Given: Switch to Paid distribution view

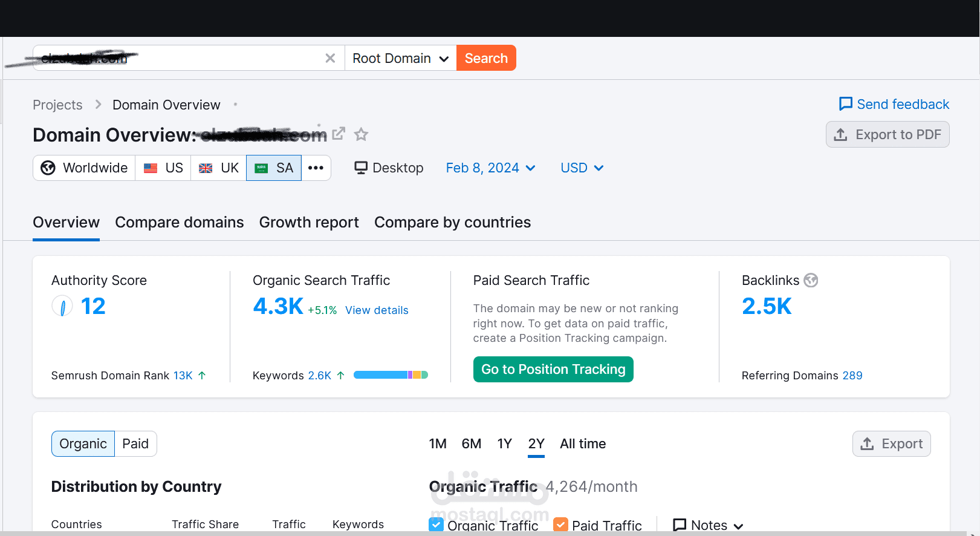Looking at the screenshot, I should click(135, 443).
